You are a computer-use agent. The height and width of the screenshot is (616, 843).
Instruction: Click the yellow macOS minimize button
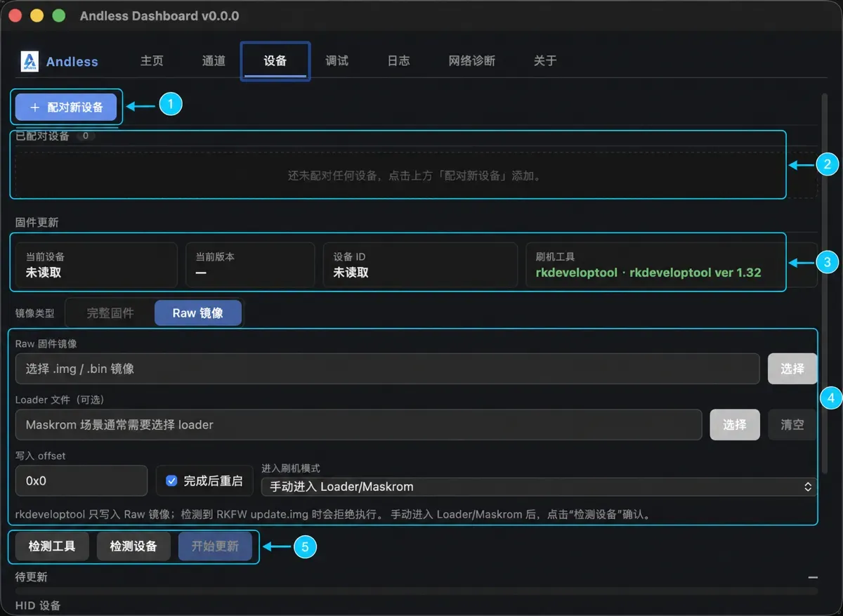(x=37, y=15)
